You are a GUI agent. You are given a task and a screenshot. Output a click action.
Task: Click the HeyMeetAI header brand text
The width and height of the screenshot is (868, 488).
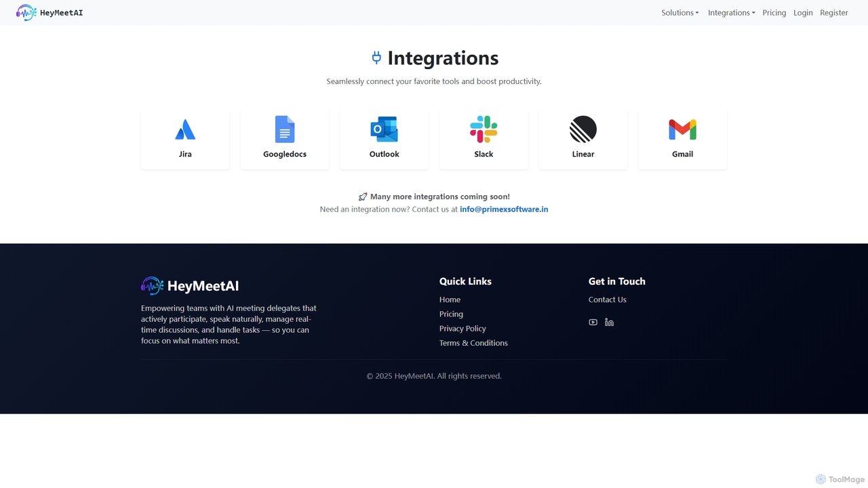click(62, 13)
